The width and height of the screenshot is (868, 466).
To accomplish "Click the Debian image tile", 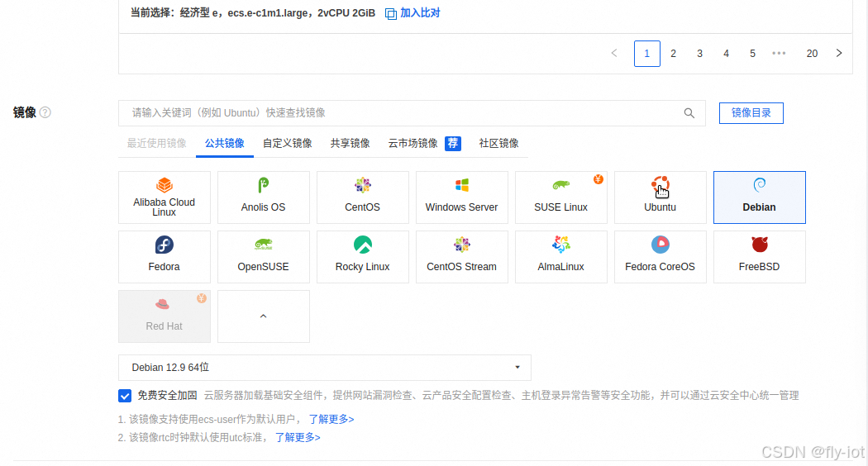I will [759, 197].
